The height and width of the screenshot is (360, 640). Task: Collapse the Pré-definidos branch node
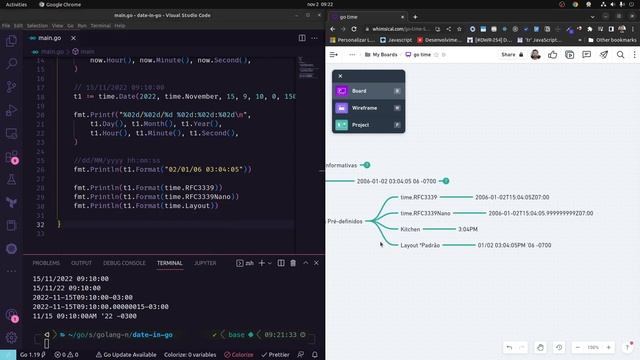click(345, 221)
